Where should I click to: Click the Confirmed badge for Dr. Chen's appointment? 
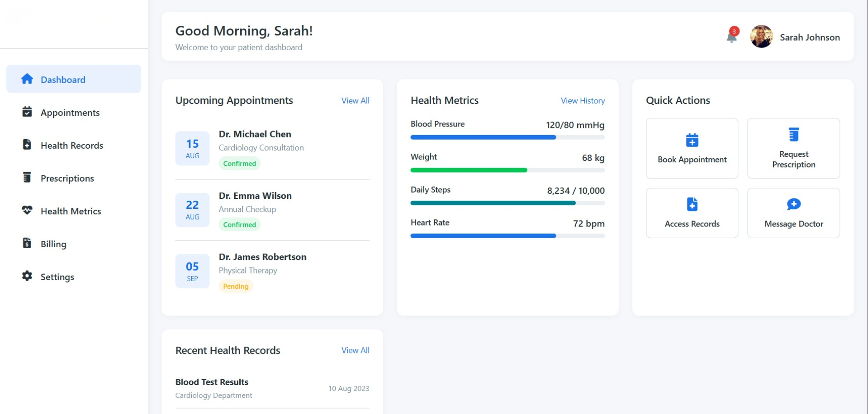click(239, 163)
